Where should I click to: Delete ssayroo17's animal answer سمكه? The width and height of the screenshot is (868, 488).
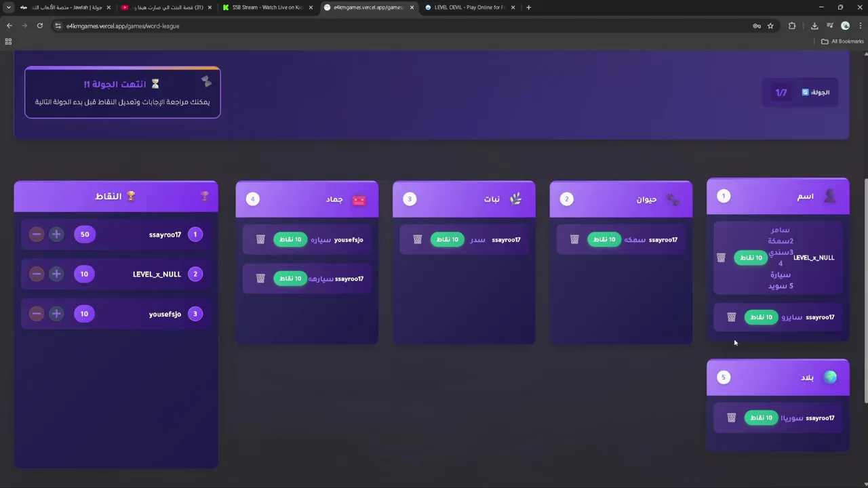(x=574, y=239)
